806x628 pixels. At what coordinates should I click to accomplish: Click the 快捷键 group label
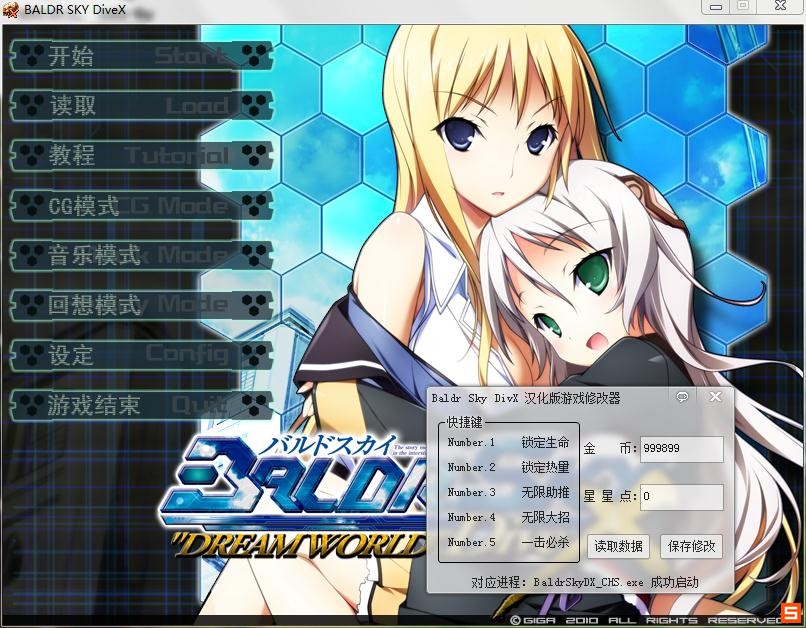pos(465,422)
